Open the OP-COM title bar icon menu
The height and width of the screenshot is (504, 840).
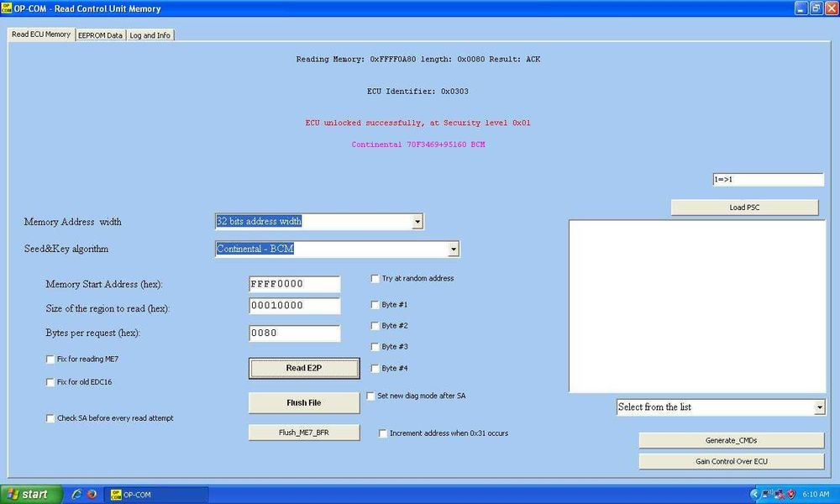point(7,8)
